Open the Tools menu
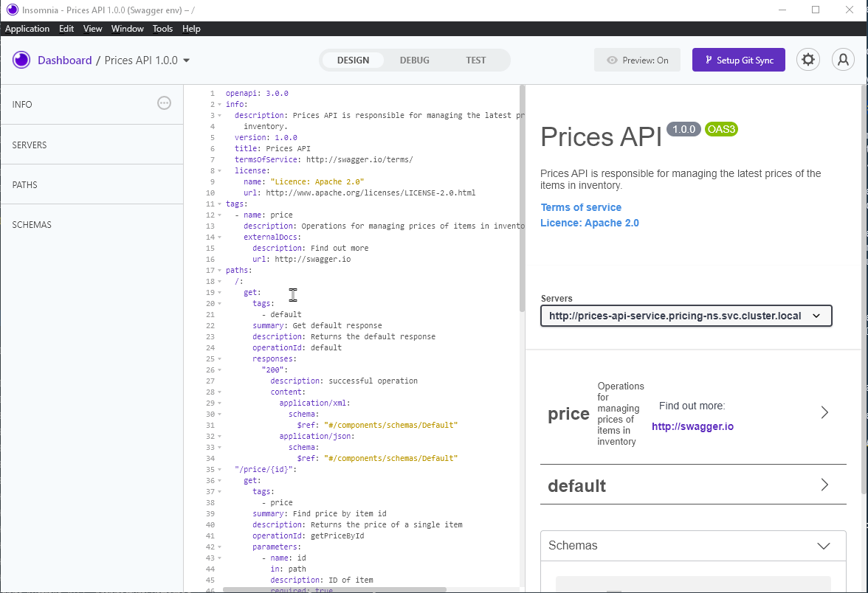868x593 pixels. tap(162, 29)
